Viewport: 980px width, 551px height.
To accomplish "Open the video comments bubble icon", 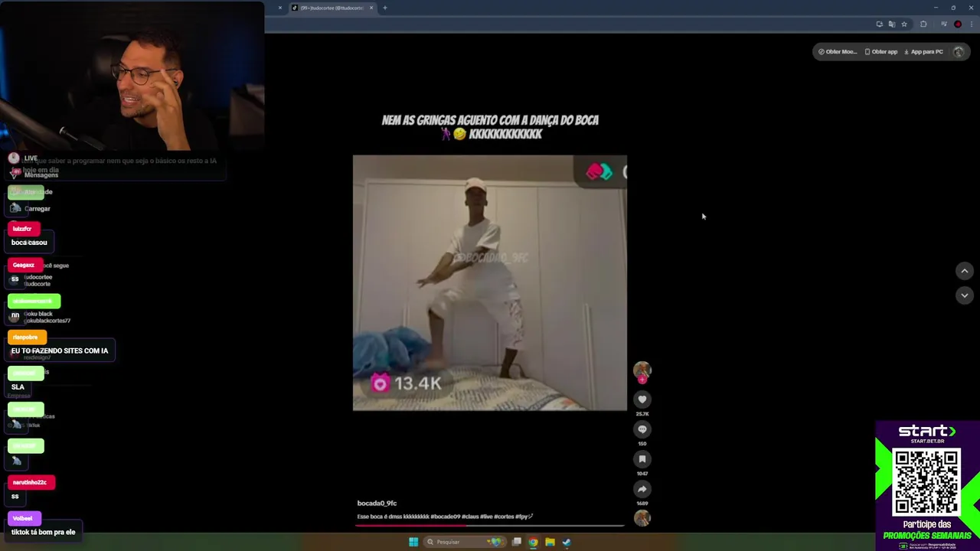I will (642, 429).
